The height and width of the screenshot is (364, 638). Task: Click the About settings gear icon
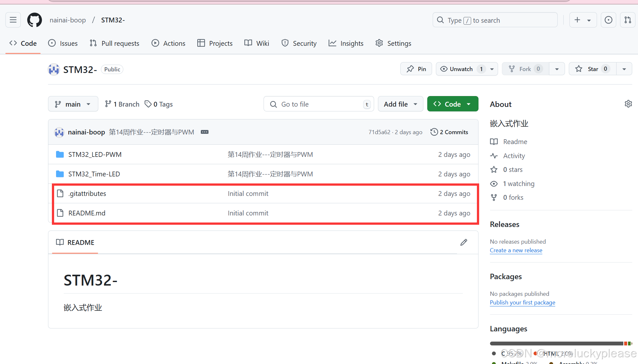(x=628, y=104)
